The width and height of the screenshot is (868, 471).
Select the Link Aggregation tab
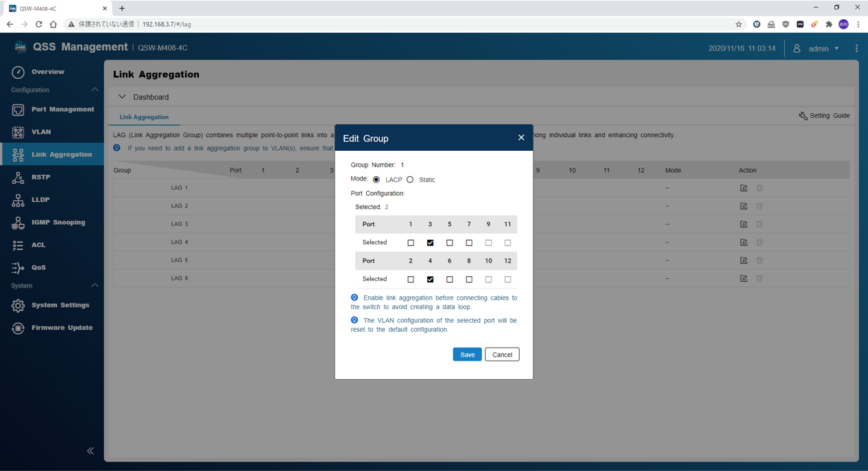tap(144, 117)
